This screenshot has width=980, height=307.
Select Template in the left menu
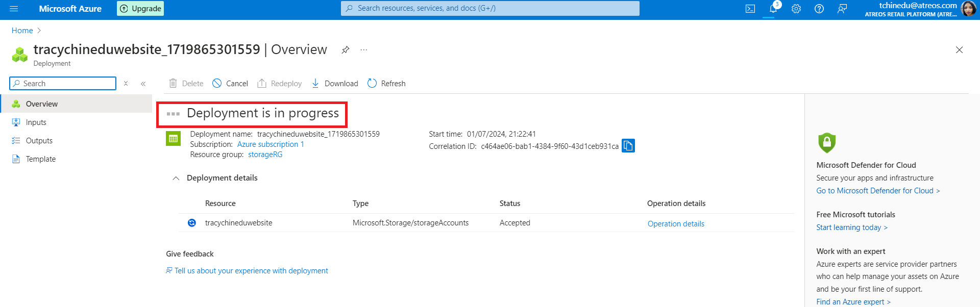(40, 159)
